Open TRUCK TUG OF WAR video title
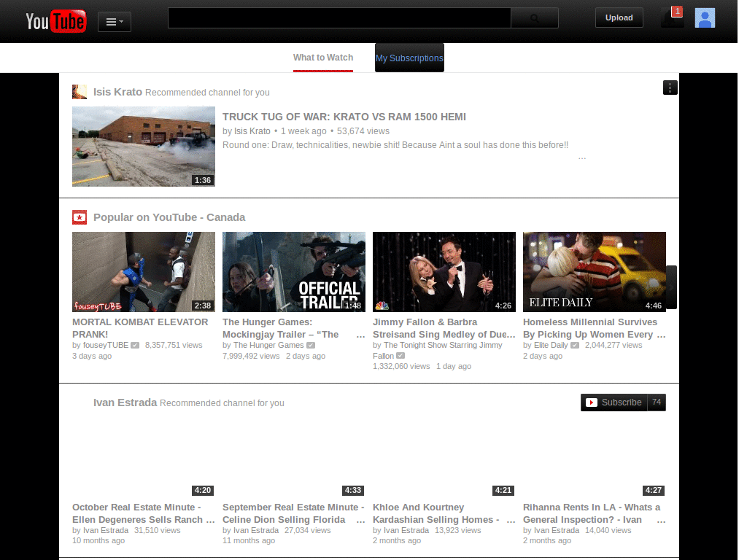The width and height of the screenshot is (747, 560). (x=344, y=117)
